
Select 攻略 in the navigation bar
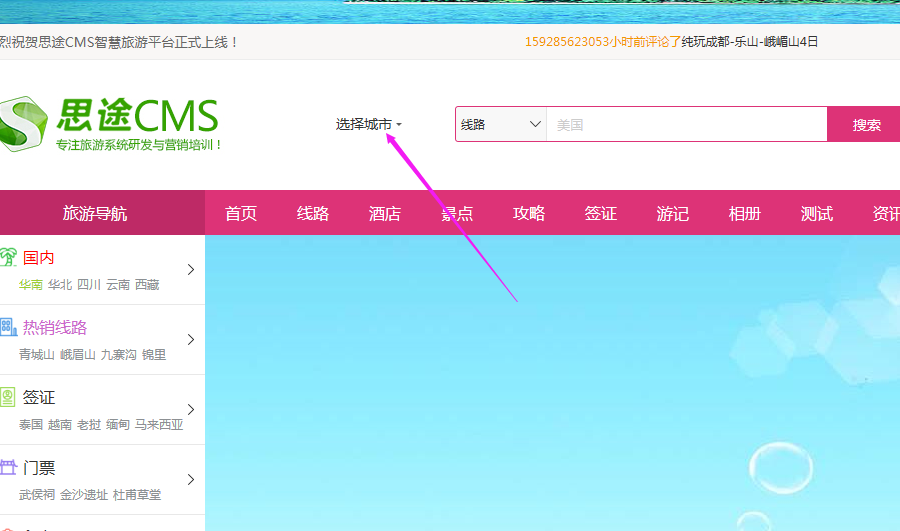pos(529,213)
